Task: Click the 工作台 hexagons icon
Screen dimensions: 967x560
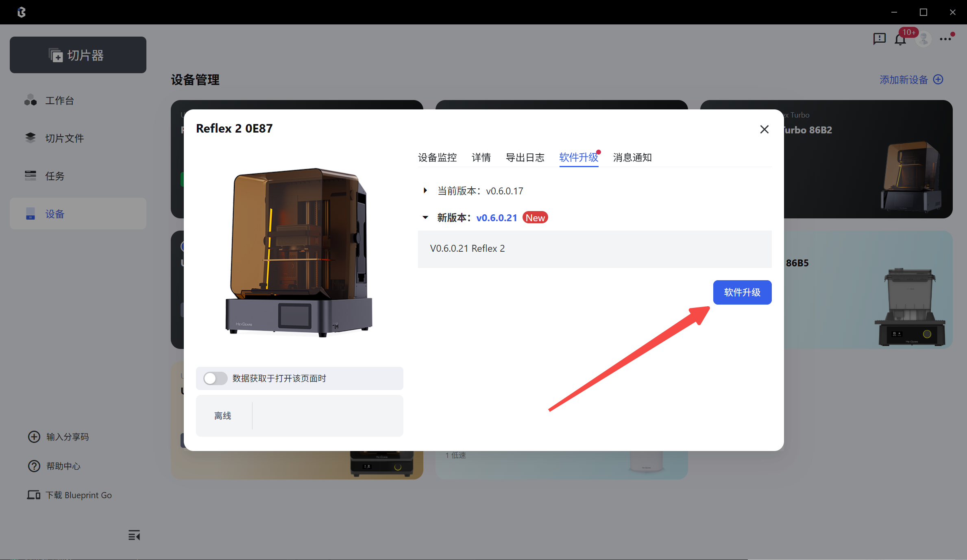Action: point(30,100)
